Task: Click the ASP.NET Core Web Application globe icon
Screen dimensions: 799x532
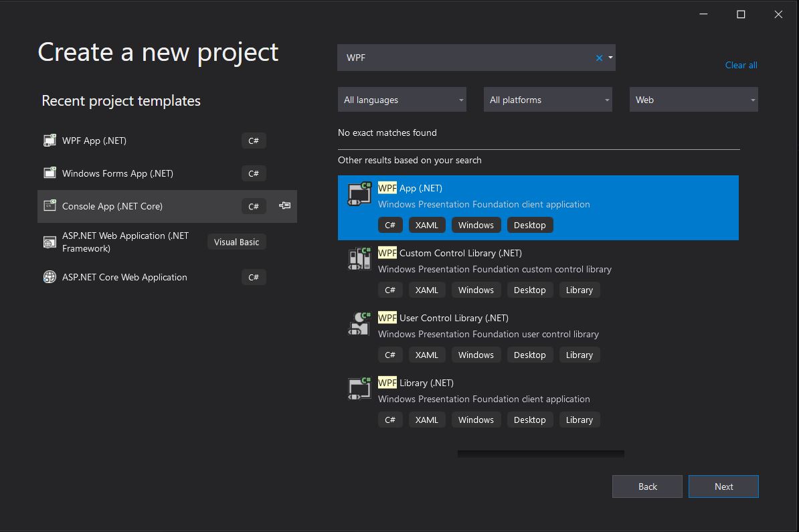Action: [50, 276]
